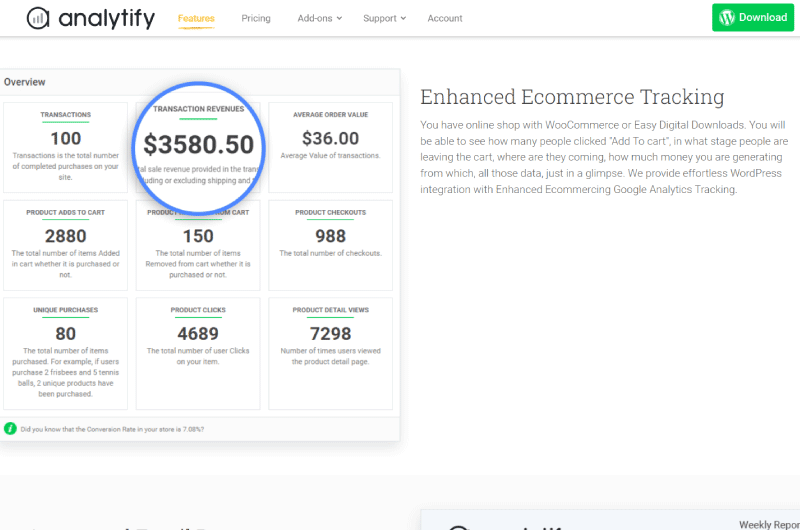
Task: Click the Product Checkouts value 988
Action: (x=330, y=236)
